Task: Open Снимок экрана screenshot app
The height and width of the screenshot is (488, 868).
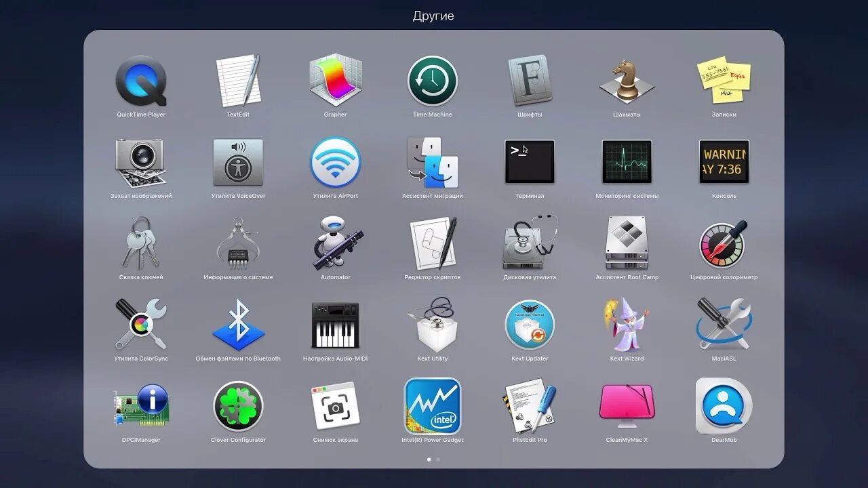Action: pos(335,406)
